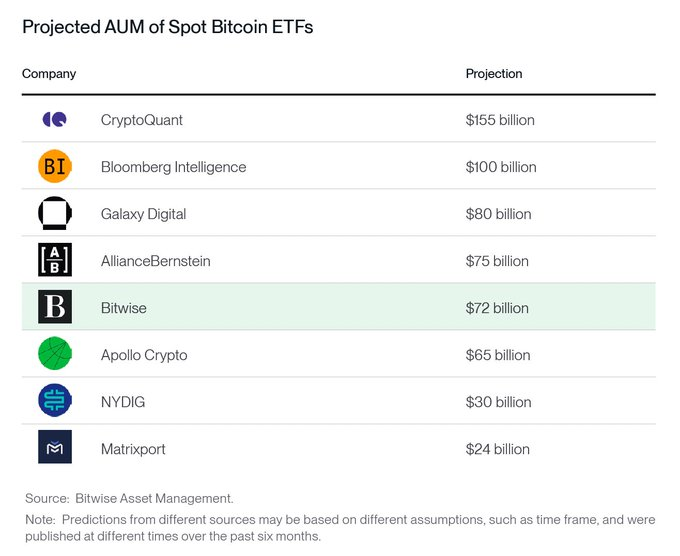680x556 pixels.
Task: Click the Projected AUM of Spot Bitcoin ETFs title
Action: (167, 27)
